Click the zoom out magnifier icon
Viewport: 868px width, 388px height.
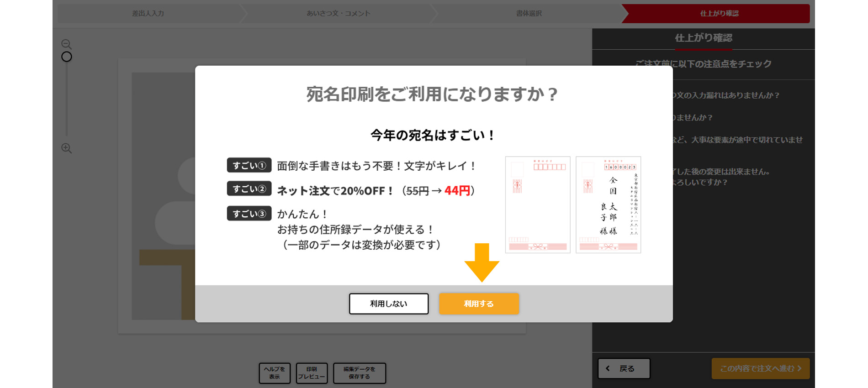(67, 44)
